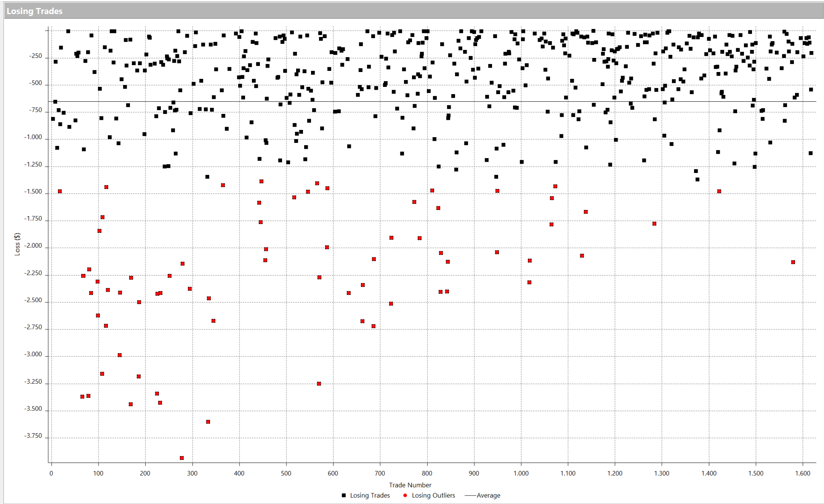Screen dimensions: 824x504
Task: Click the 100 x-axis tick label
Action: point(98,473)
